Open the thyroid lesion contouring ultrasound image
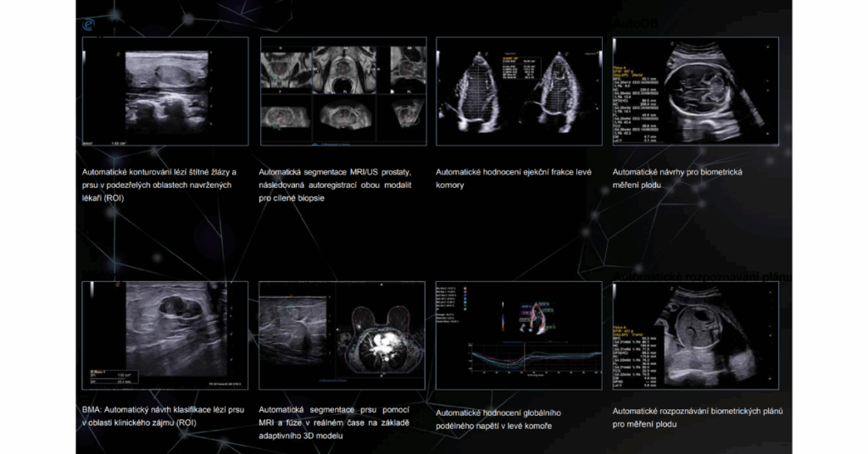Image resolution: width=868 pixels, height=454 pixels. click(x=165, y=91)
